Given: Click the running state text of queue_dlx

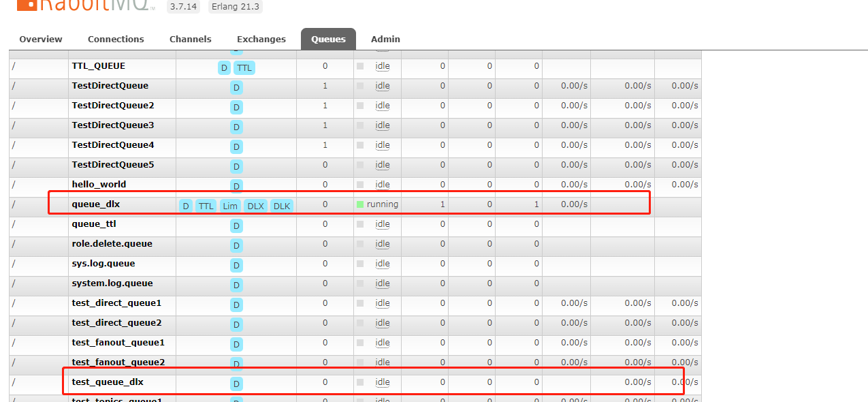Looking at the screenshot, I should [x=383, y=204].
